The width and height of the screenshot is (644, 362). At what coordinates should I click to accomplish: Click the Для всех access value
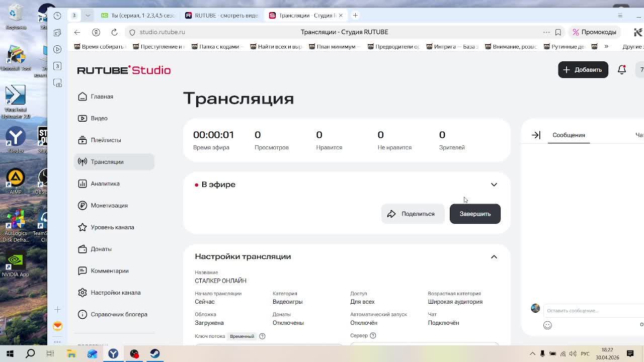[362, 302]
